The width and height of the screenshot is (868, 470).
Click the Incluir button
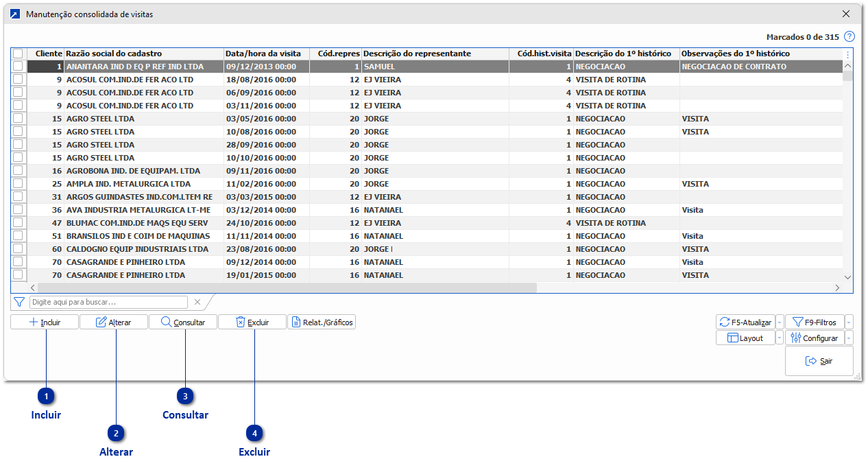tap(45, 322)
